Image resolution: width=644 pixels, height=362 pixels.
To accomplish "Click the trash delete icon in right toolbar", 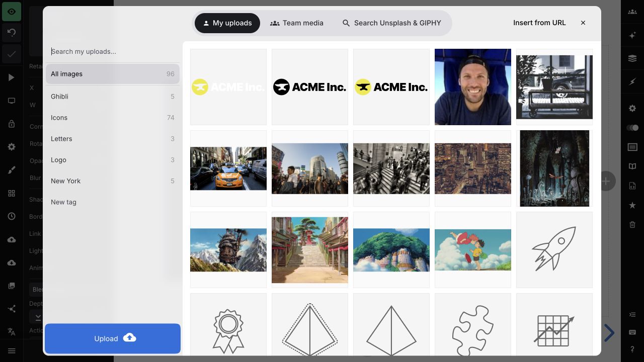I will pyautogui.click(x=632, y=225).
